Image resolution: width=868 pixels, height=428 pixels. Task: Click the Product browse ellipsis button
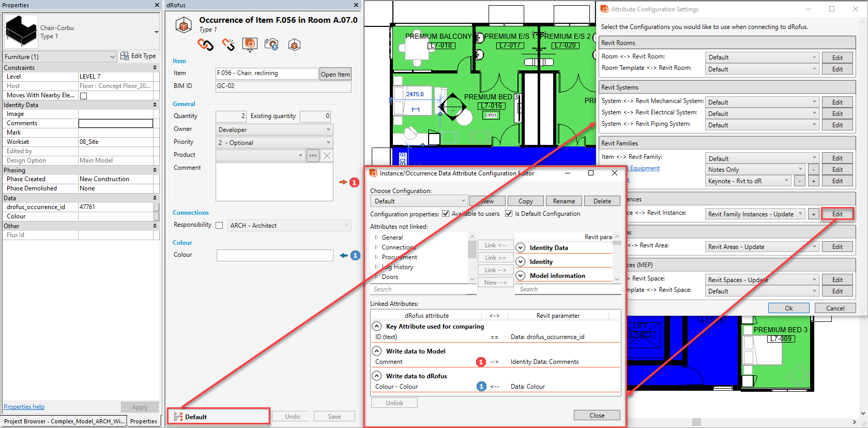[x=313, y=155]
